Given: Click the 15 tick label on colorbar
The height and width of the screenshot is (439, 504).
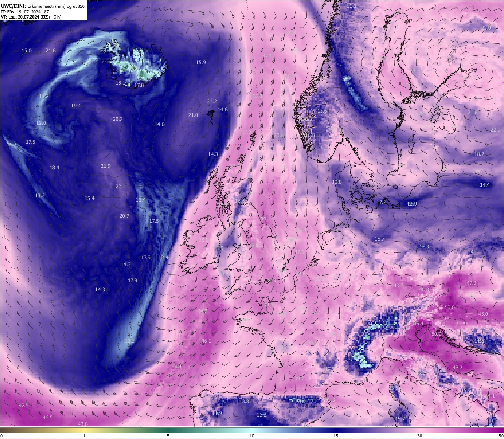Looking at the screenshot, I should [336, 436].
